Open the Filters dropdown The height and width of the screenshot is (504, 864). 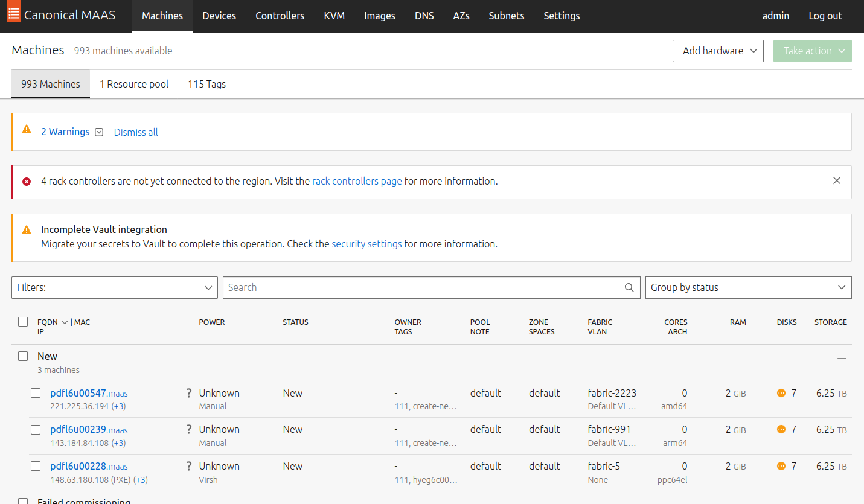tap(114, 287)
